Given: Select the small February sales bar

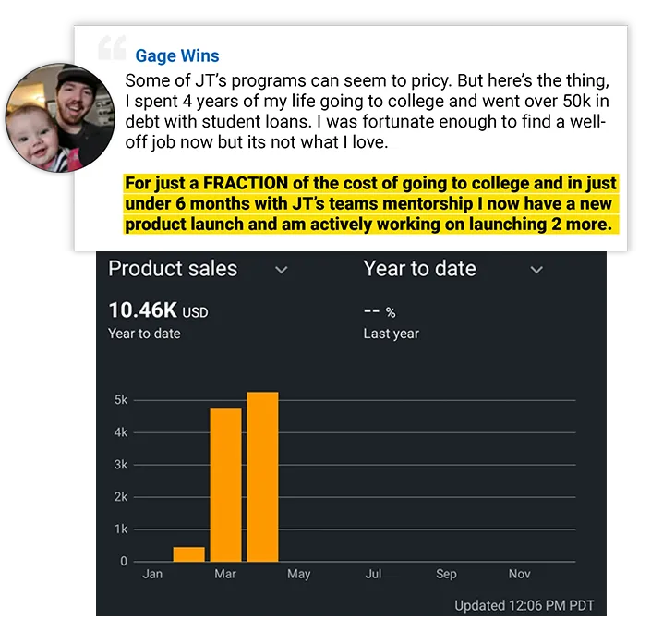Looking at the screenshot, I should tap(189, 554).
